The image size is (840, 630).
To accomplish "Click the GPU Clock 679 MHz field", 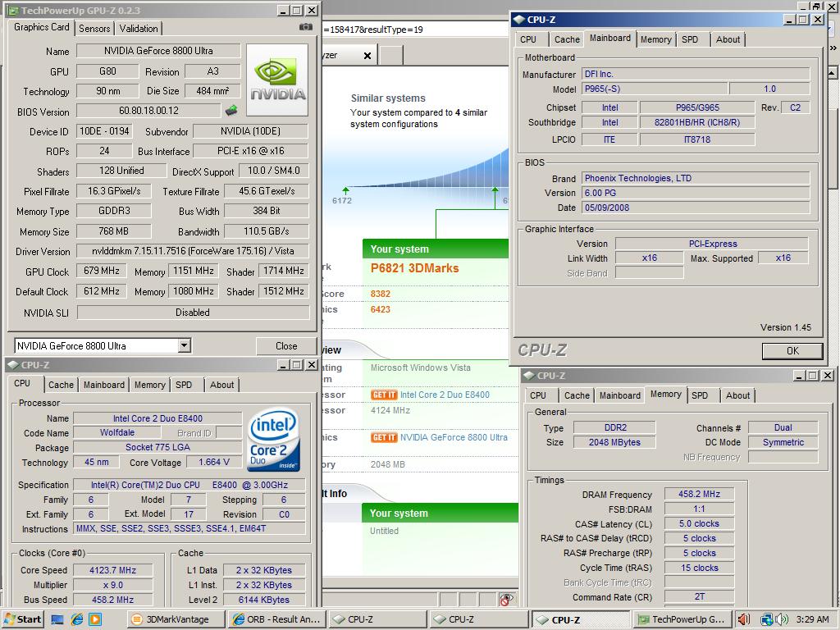I will point(102,271).
